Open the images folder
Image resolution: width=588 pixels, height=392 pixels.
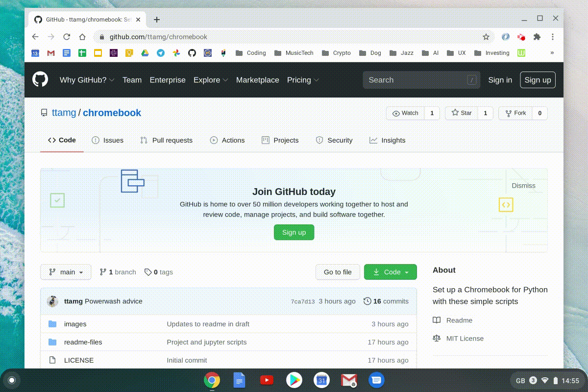(x=75, y=324)
